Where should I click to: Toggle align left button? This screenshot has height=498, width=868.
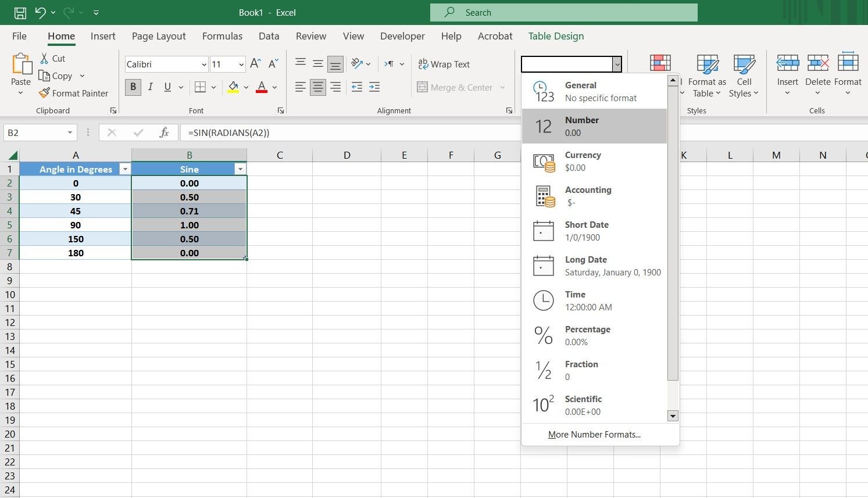tap(301, 87)
